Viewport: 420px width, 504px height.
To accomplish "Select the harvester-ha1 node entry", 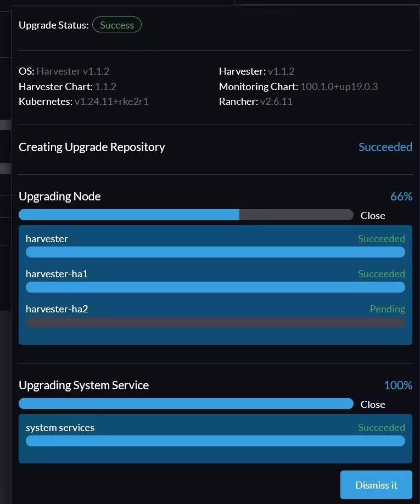I will point(57,273).
